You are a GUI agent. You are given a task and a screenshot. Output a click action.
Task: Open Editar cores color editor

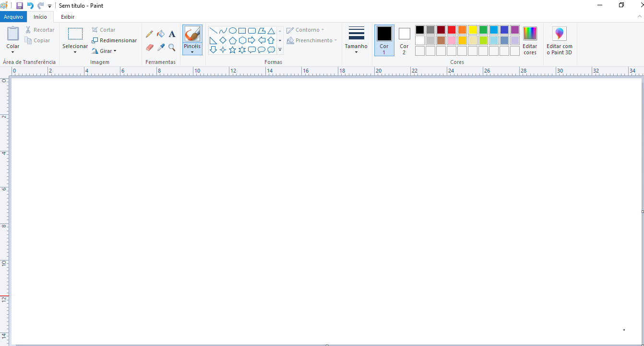pyautogui.click(x=530, y=40)
